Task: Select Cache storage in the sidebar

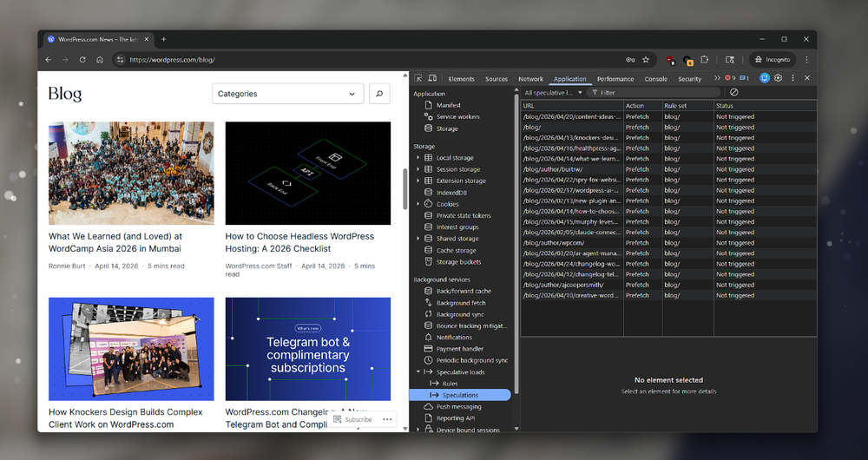Action: 457,251
